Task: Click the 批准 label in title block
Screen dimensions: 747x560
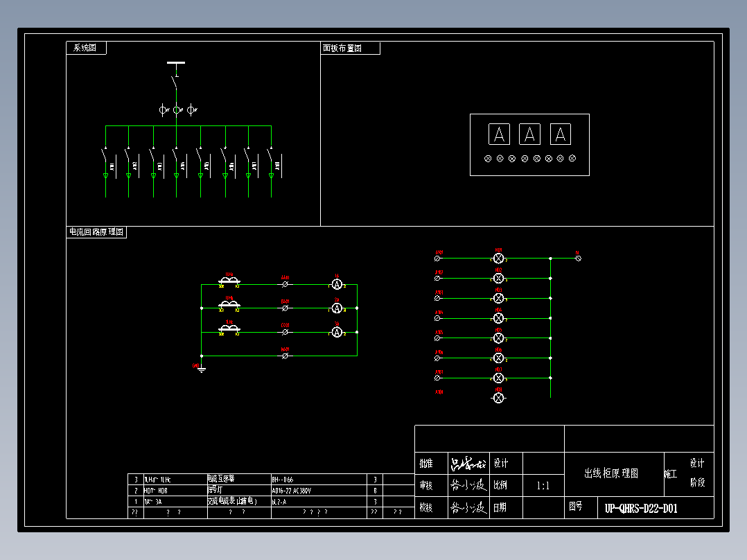Action: [426, 463]
